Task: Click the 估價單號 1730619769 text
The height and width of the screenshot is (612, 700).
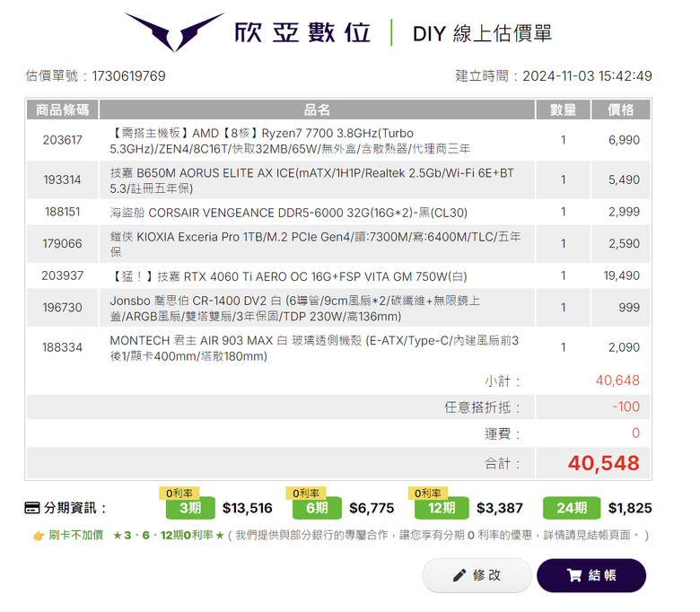Action: 95,76
